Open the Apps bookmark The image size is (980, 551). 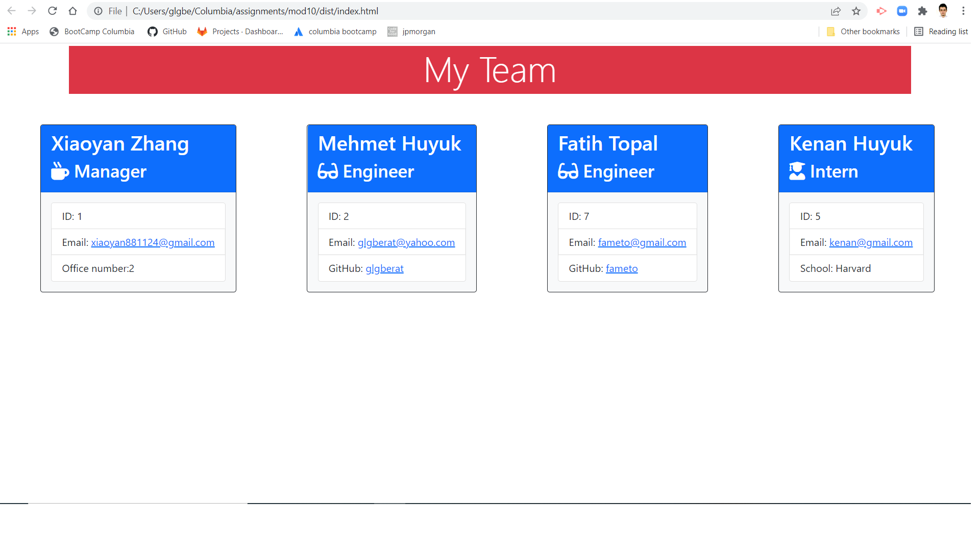(x=23, y=32)
